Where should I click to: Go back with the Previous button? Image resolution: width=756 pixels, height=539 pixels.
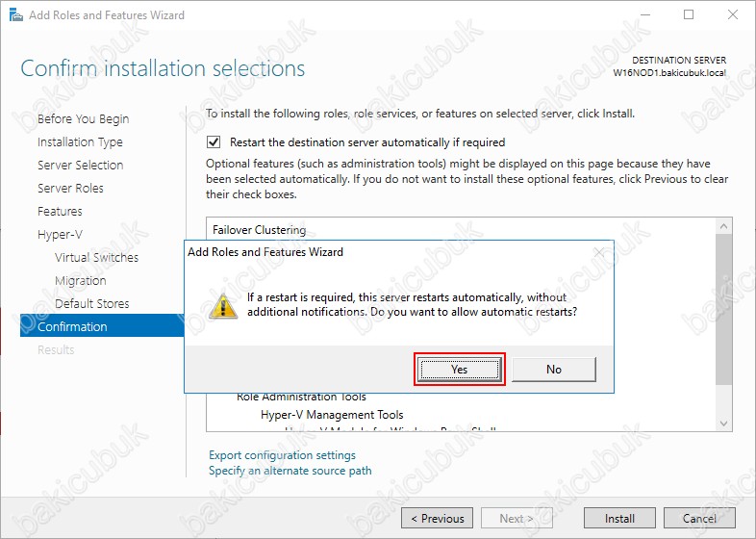pos(438,518)
